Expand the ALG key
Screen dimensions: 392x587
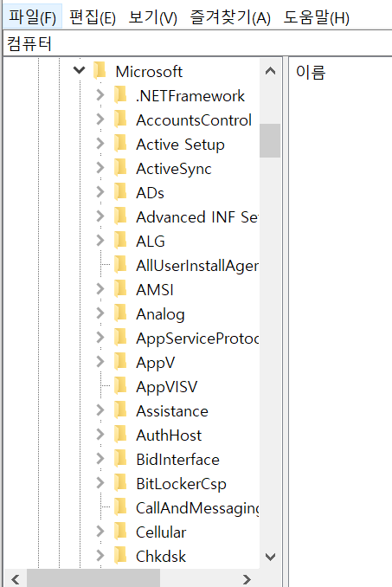coord(100,241)
